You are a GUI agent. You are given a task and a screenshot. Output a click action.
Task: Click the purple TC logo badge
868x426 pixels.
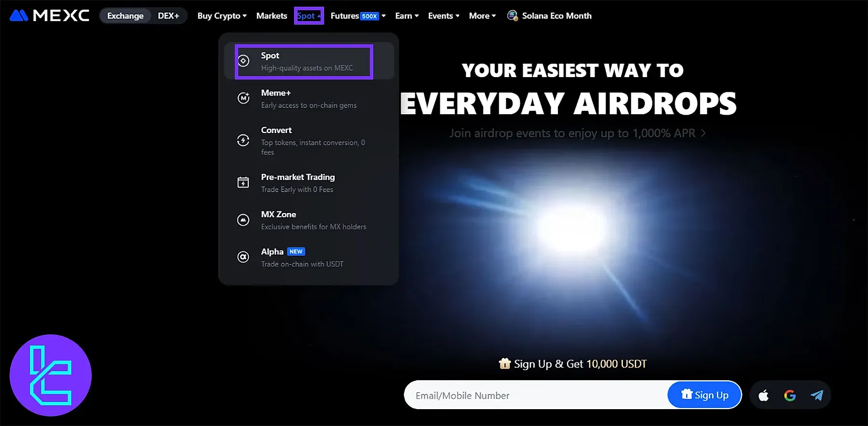click(x=51, y=375)
